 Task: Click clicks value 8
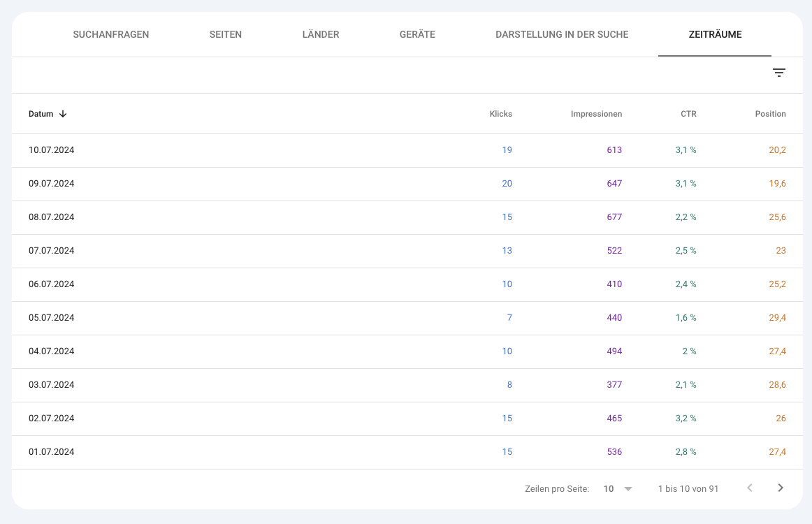(509, 385)
